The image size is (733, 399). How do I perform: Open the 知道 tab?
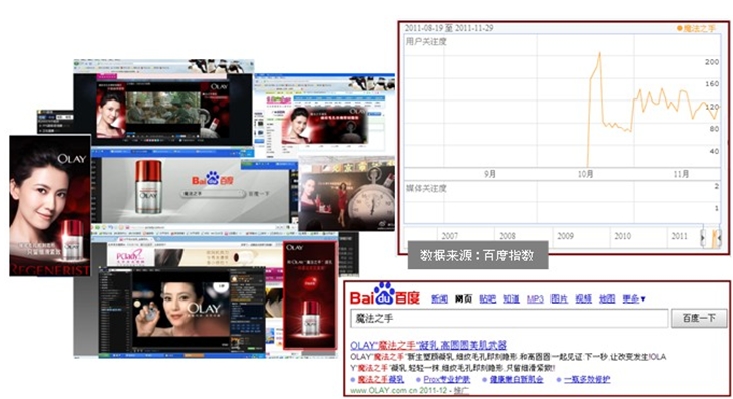pyautogui.click(x=511, y=299)
